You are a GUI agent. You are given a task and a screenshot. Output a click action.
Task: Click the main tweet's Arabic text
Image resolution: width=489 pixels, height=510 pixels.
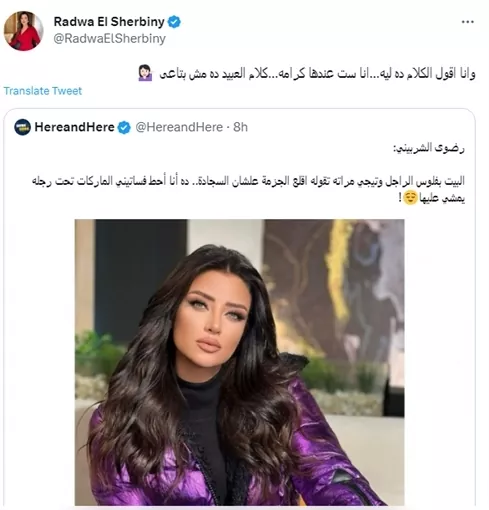317,74
